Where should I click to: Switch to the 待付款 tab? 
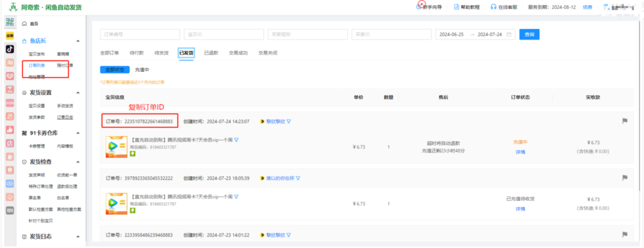coord(136,53)
